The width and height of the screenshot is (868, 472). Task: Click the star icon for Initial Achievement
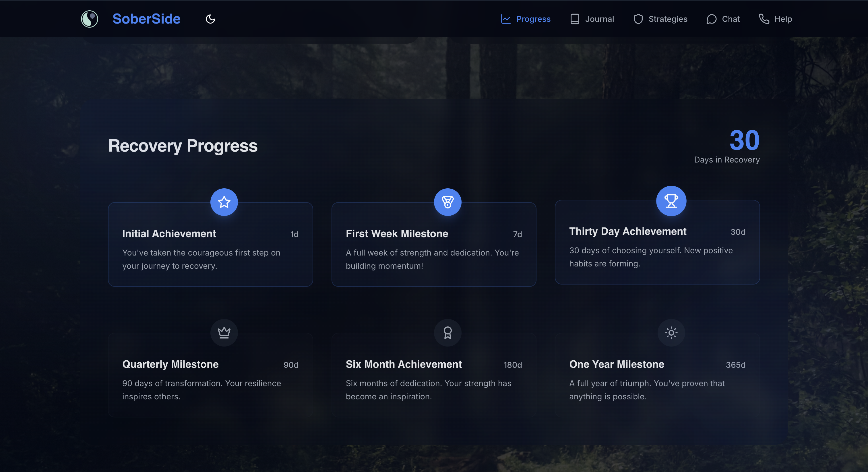224,202
